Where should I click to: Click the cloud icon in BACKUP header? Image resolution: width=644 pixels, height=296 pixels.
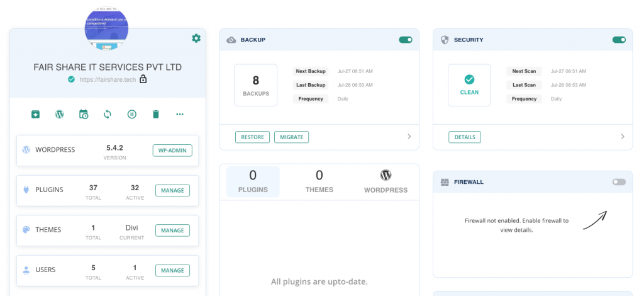[231, 40]
